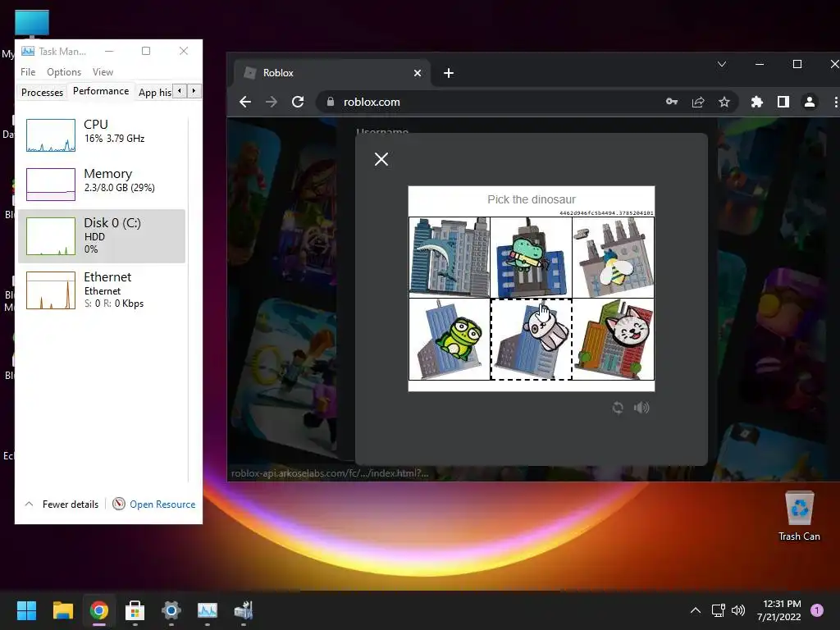The image size is (840, 630).
Task: Open the volume control in the tray
Action: pos(738,610)
